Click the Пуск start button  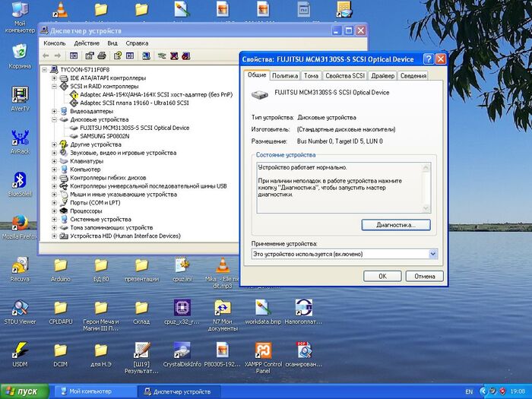(x=25, y=391)
